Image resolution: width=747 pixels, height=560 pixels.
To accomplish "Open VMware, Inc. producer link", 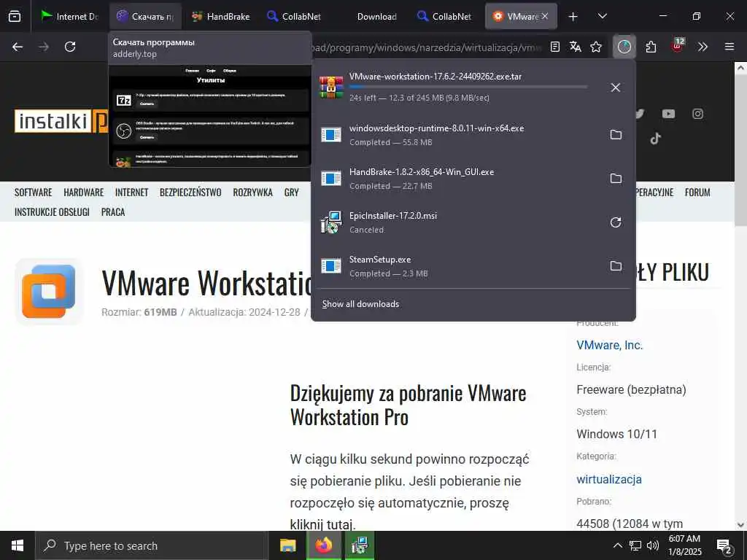I will [x=610, y=345].
